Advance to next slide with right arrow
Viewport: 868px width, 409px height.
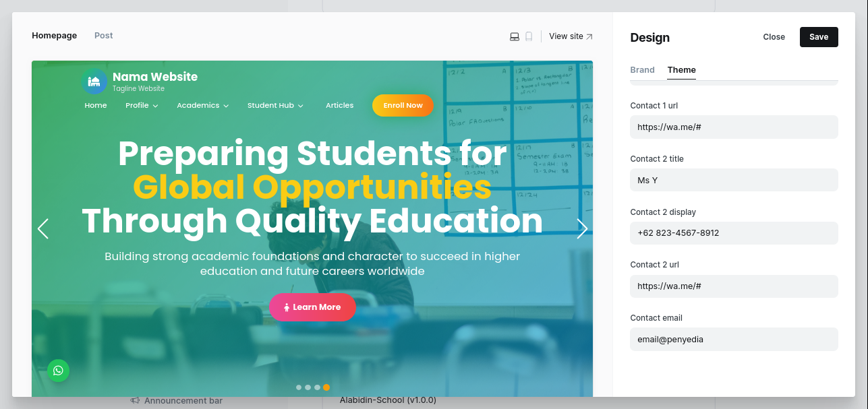click(x=582, y=228)
